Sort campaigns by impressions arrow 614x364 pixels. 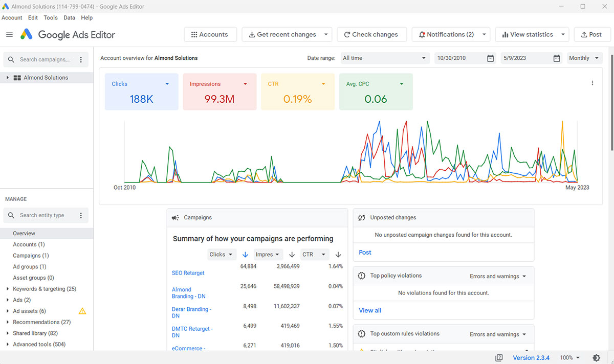(292, 255)
